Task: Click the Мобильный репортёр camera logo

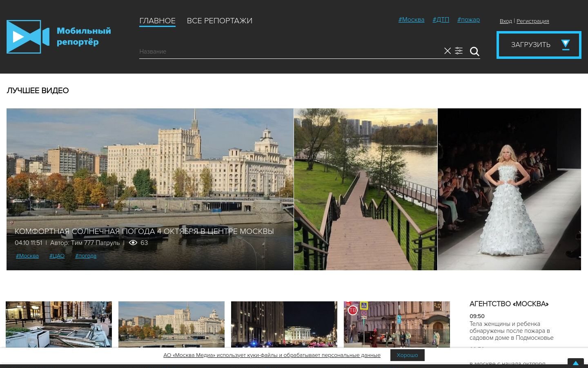Action: (x=59, y=37)
